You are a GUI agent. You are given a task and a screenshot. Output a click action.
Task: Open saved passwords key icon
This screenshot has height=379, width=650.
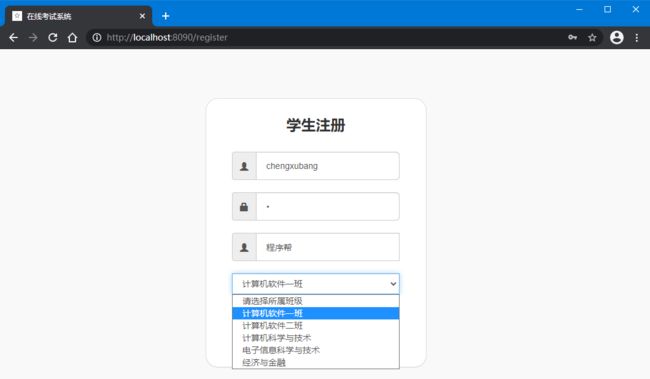click(572, 38)
